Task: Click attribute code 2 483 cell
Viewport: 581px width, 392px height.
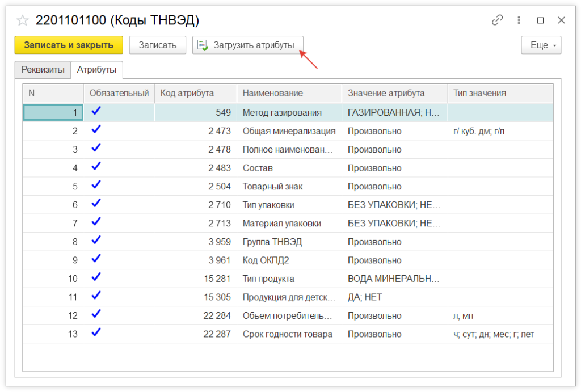Action: pyautogui.click(x=195, y=168)
